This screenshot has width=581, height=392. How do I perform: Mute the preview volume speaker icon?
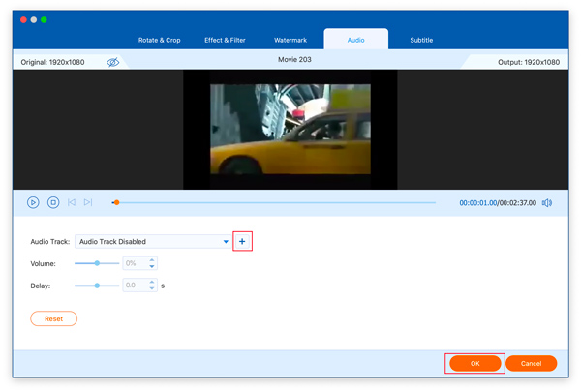tap(547, 203)
